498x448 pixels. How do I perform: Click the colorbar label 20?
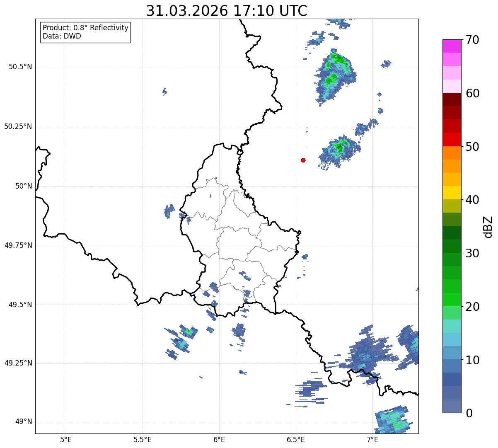coord(472,307)
